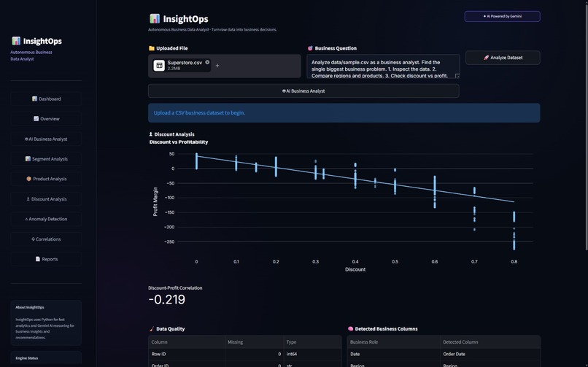The width and height of the screenshot is (588, 367).
Task: Open Anomaly Detection in sidebar
Action: tap(46, 219)
